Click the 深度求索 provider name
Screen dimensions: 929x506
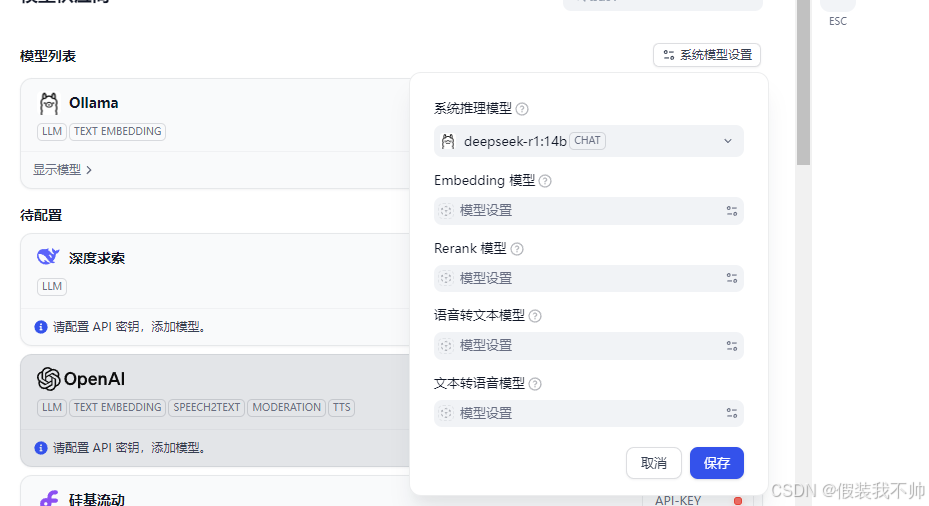click(97, 258)
